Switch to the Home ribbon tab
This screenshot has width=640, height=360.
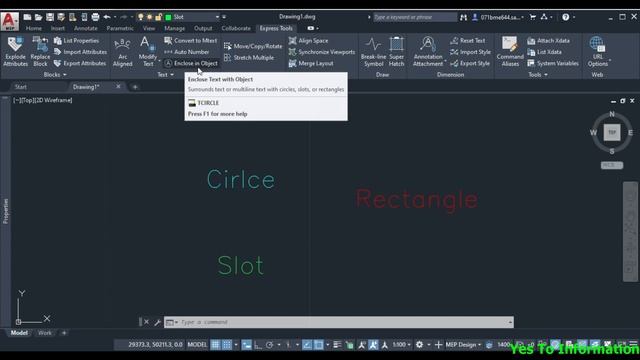coord(33,28)
